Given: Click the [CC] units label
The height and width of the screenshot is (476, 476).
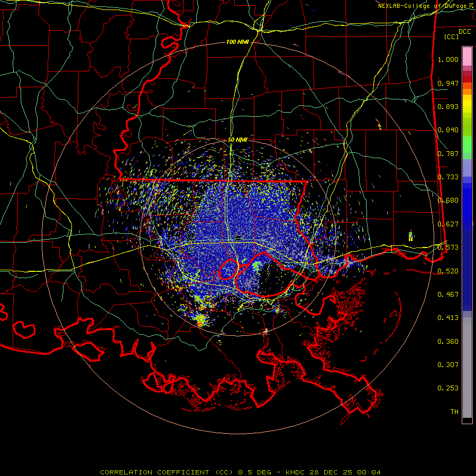Looking at the screenshot, I should 452,36.
